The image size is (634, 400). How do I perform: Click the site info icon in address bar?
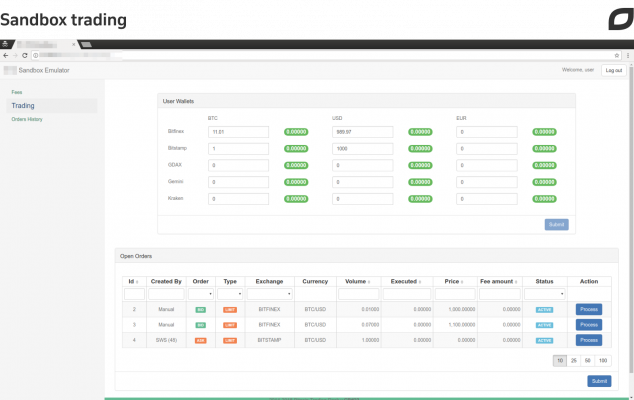36,55
